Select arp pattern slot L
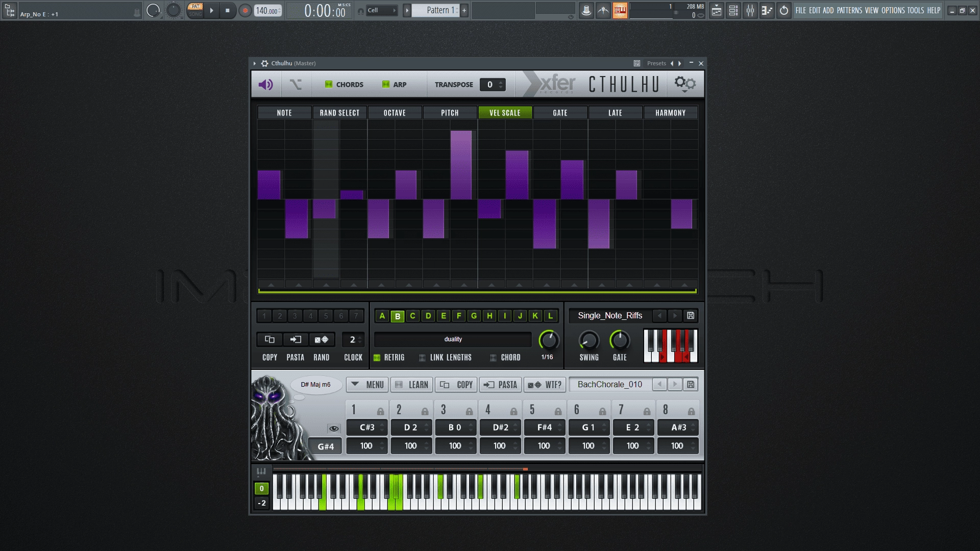The width and height of the screenshot is (980, 551). pos(550,316)
